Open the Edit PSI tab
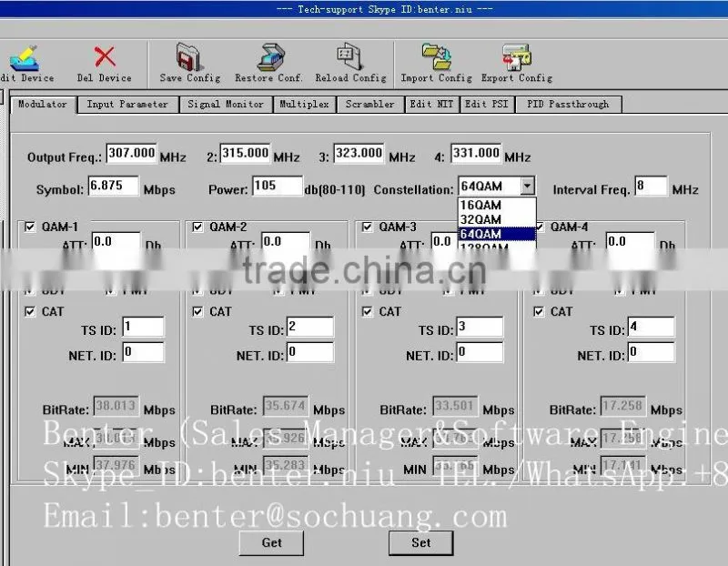The image size is (728, 566). pyautogui.click(x=487, y=104)
